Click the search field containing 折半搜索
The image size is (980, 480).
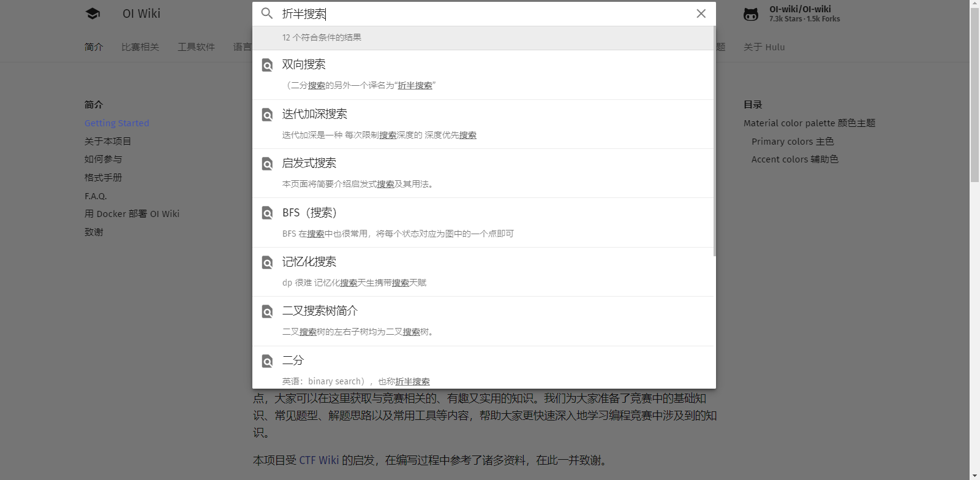tap(484, 13)
